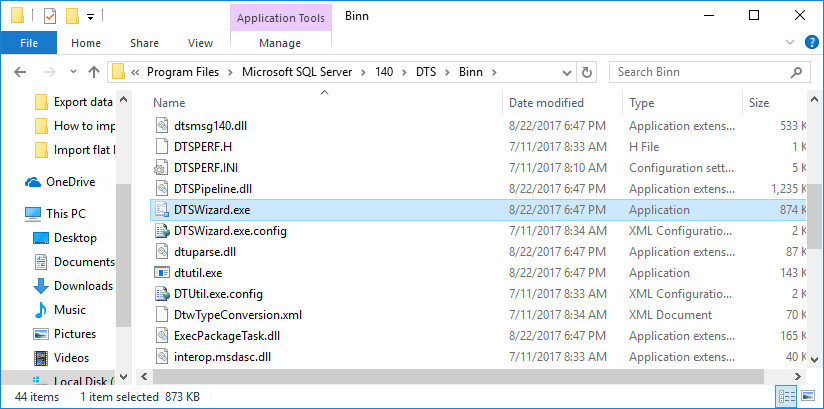Switch to Large icons view layout
824x409 pixels.
tap(807, 396)
